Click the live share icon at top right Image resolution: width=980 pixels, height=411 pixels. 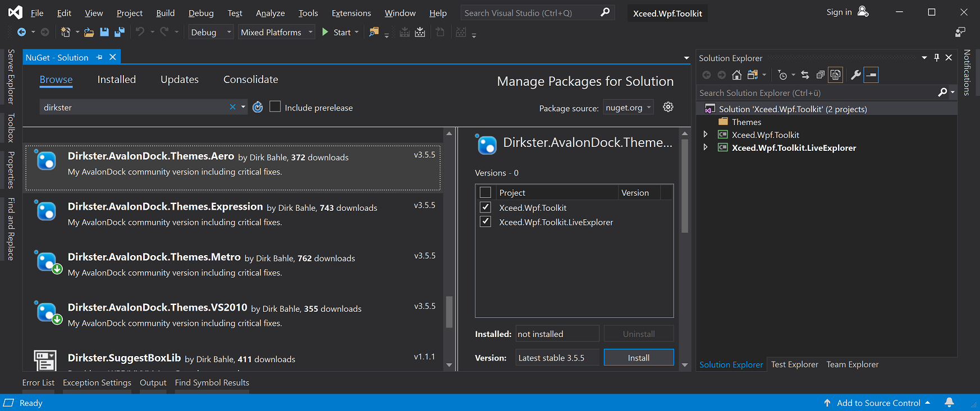tap(960, 32)
